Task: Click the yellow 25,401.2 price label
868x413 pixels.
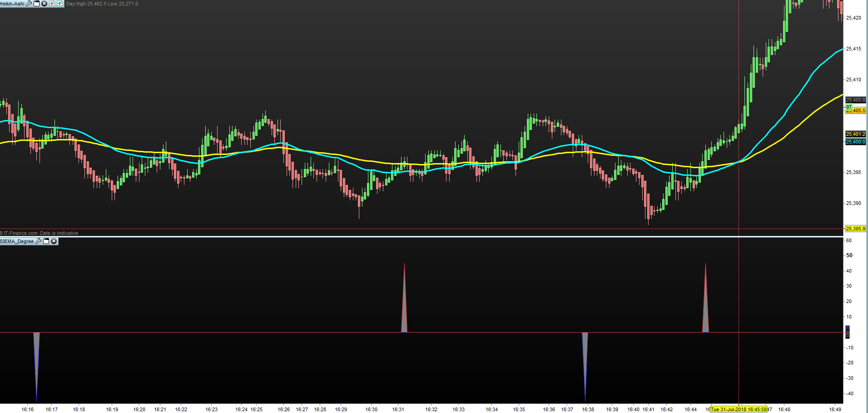Action: coord(855,134)
